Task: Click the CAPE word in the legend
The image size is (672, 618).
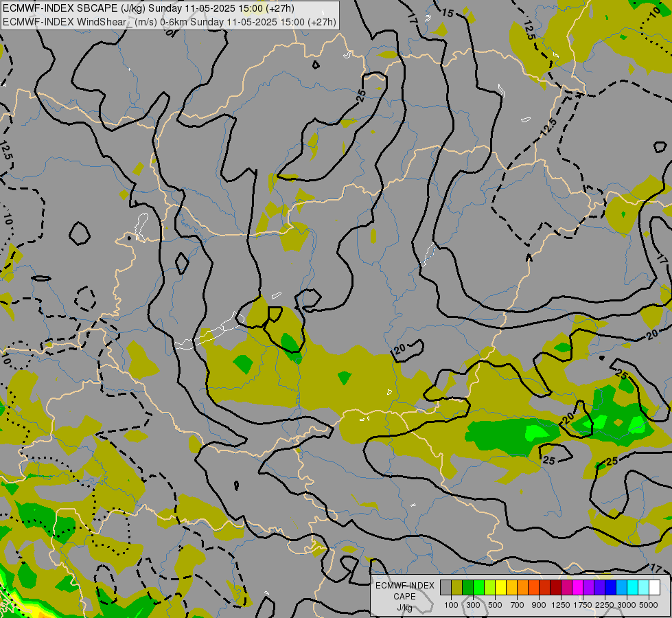Action: pos(404,597)
